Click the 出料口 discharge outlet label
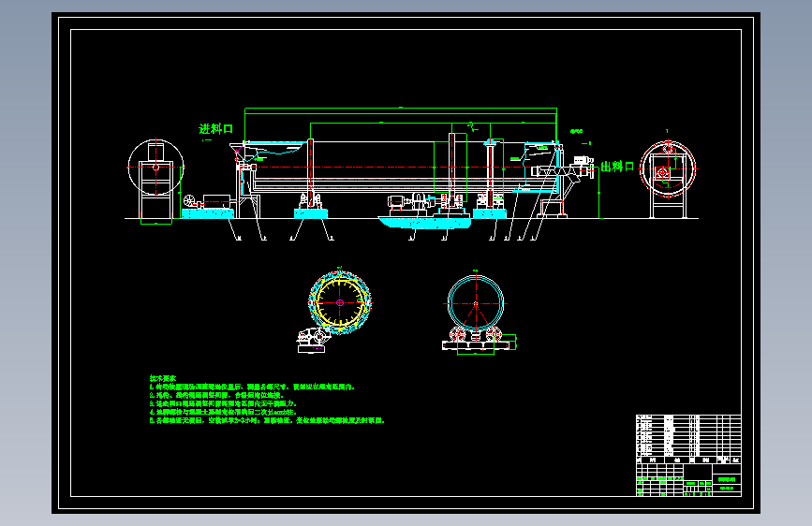812x526 pixels. (617, 167)
